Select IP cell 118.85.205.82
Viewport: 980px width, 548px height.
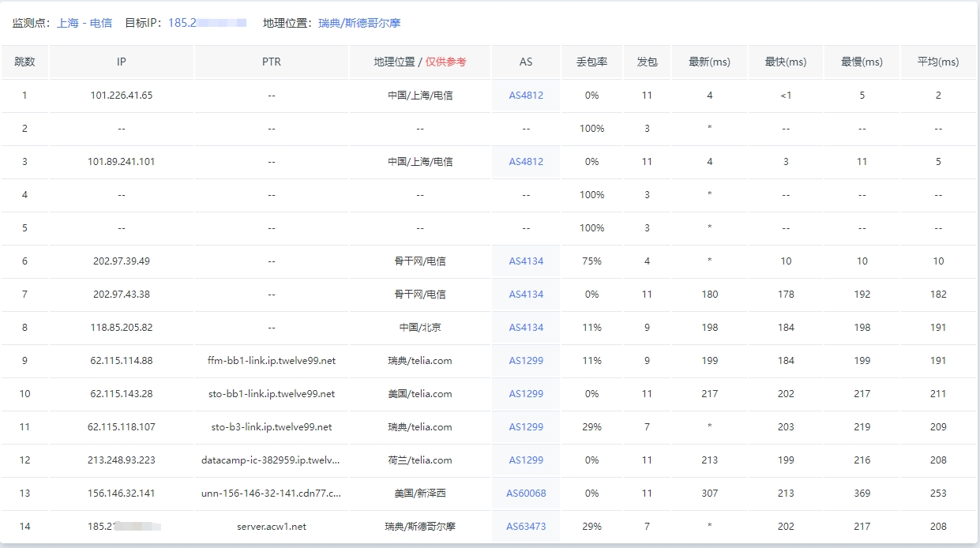122,328
